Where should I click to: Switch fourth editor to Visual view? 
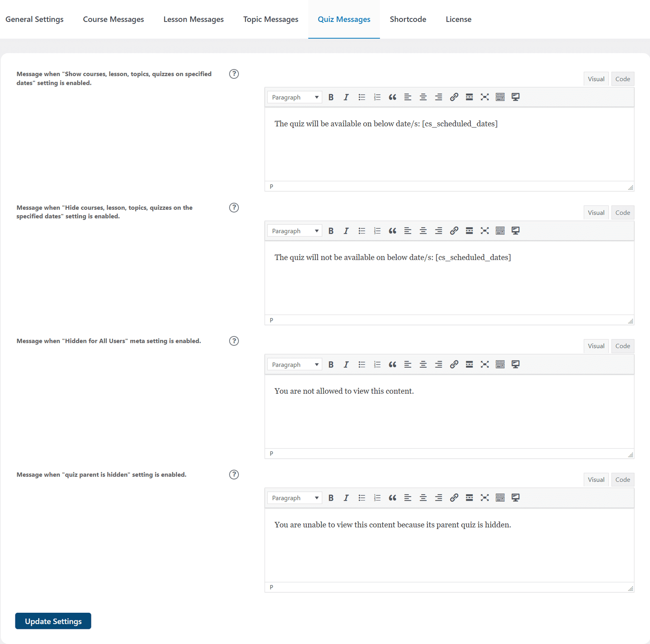point(596,479)
